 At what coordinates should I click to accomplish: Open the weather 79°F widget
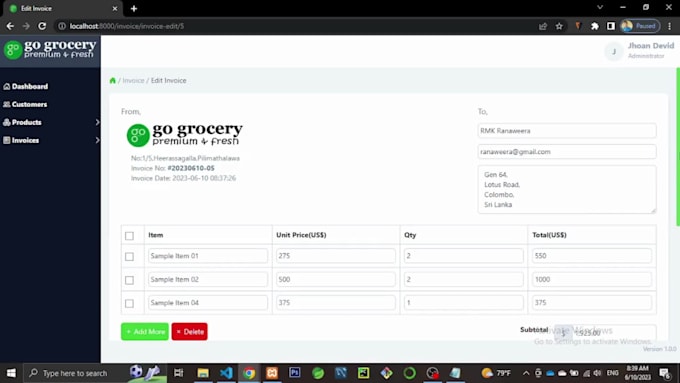pos(497,373)
